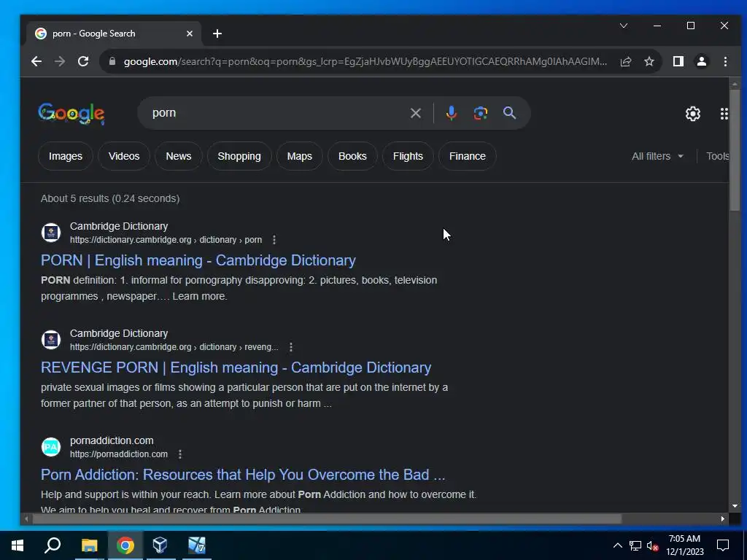Open 'PORN | English meaning' Cambridge link
The image size is (747, 560).
198,260
